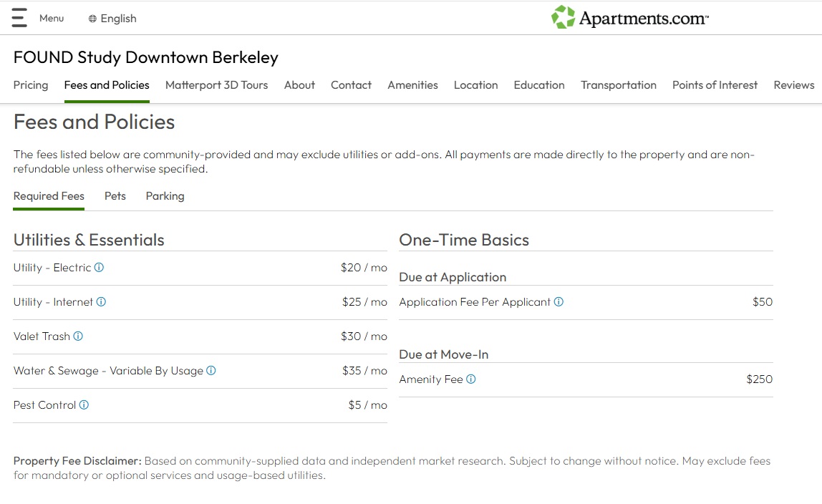Screen dimensions: 822x504
Task: Click the Apartments.com logo
Action: (629, 18)
